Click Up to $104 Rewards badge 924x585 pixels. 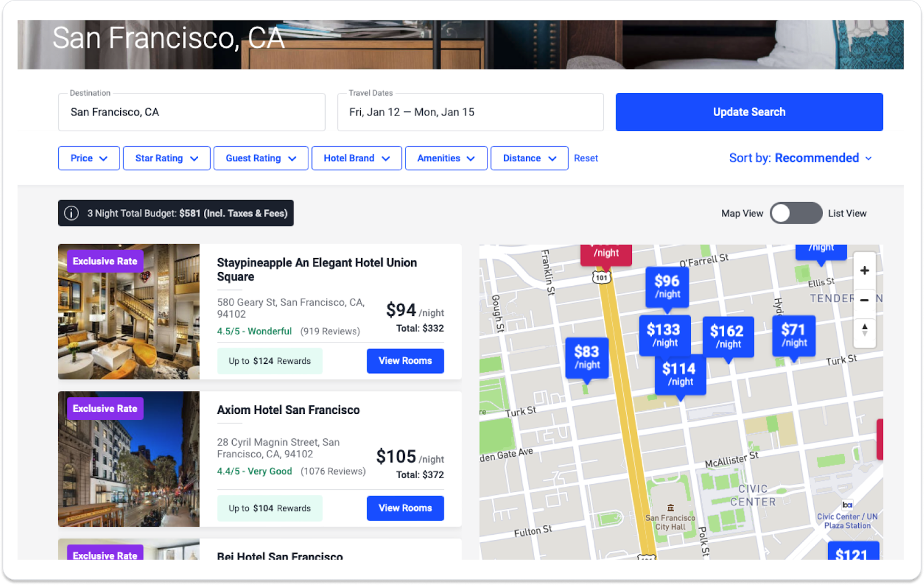click(x=270, y=508)
